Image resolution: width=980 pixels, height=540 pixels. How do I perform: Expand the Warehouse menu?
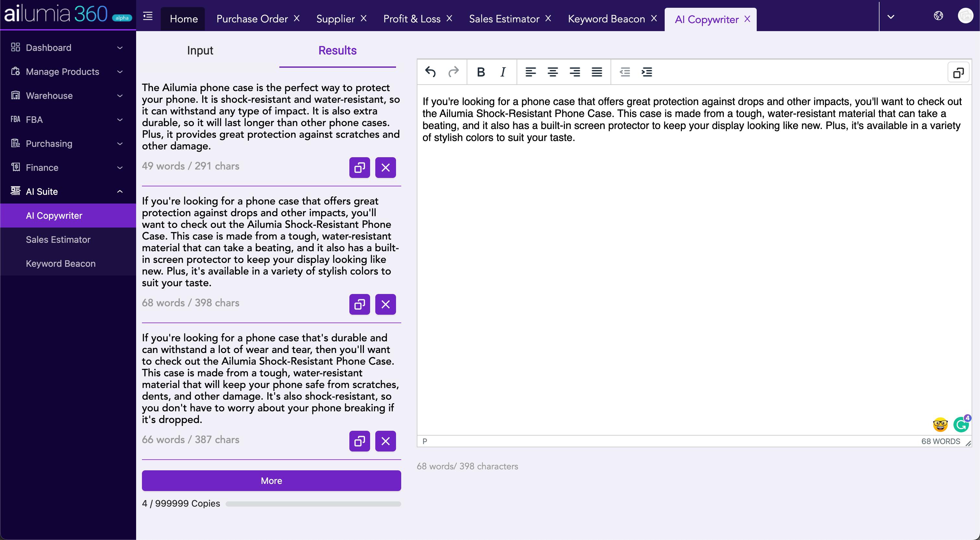click(120, 96)
